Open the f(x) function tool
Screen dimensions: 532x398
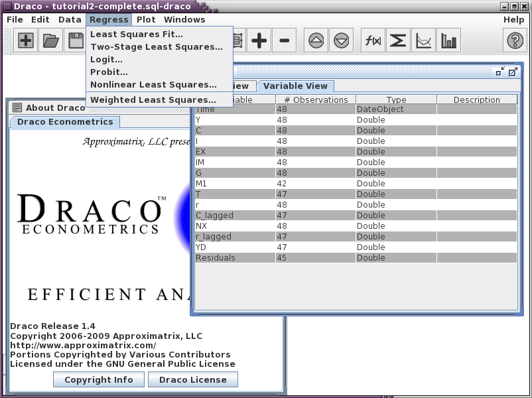click(x=373, y=41)
